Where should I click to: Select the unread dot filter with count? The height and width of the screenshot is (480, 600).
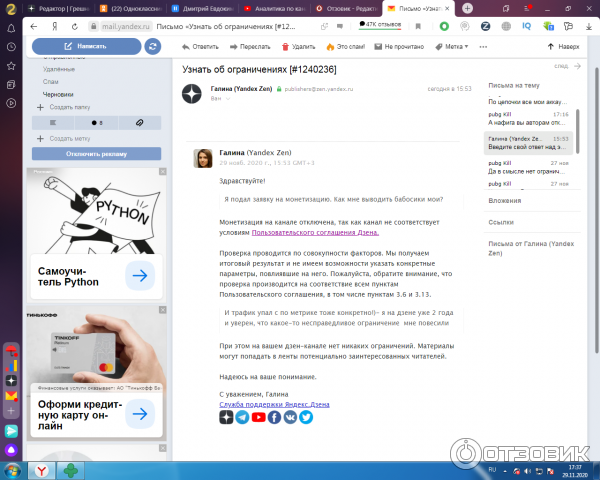(x=97, y=123)
